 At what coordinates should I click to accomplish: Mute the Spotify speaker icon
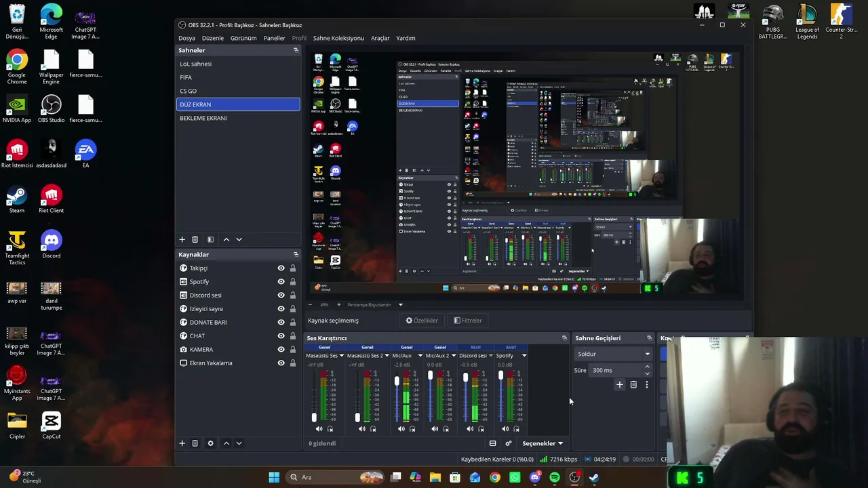[505, 429]
